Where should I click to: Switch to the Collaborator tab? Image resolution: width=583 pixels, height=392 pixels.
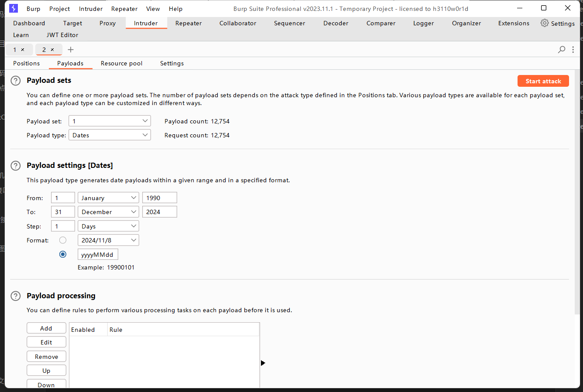tap(238, 23)
